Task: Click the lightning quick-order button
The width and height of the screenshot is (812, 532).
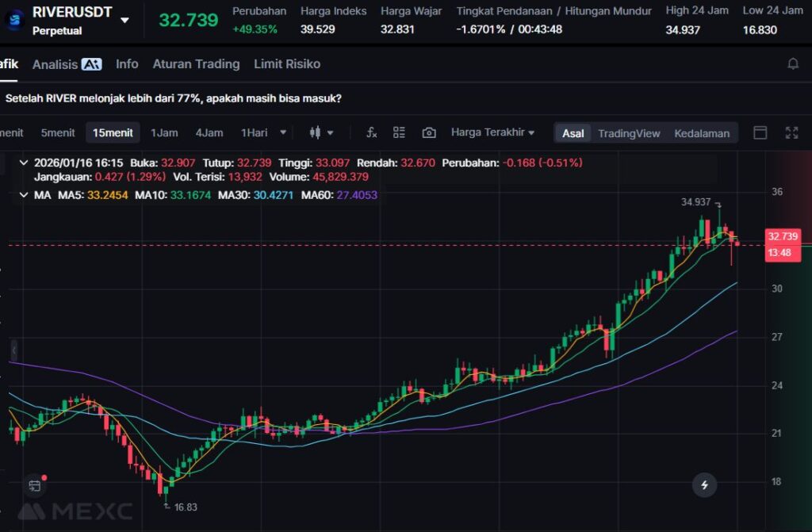Action: pyautogui.click(x=704, y=484)
